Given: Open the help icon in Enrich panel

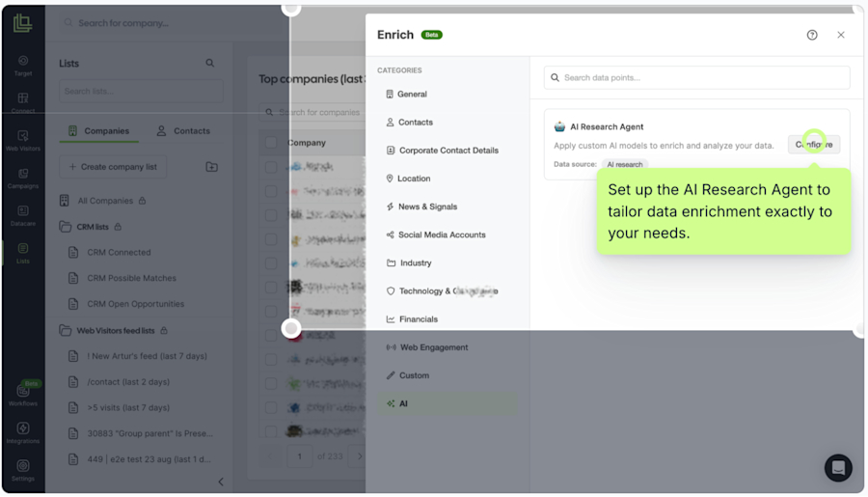Looking at the screenshot, I should pos(812,35).
